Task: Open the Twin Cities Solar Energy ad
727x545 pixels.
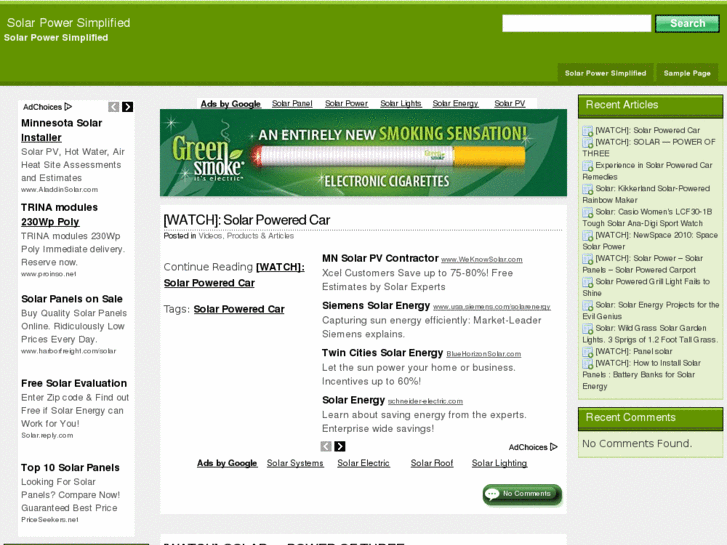Action: pos(383,353)
